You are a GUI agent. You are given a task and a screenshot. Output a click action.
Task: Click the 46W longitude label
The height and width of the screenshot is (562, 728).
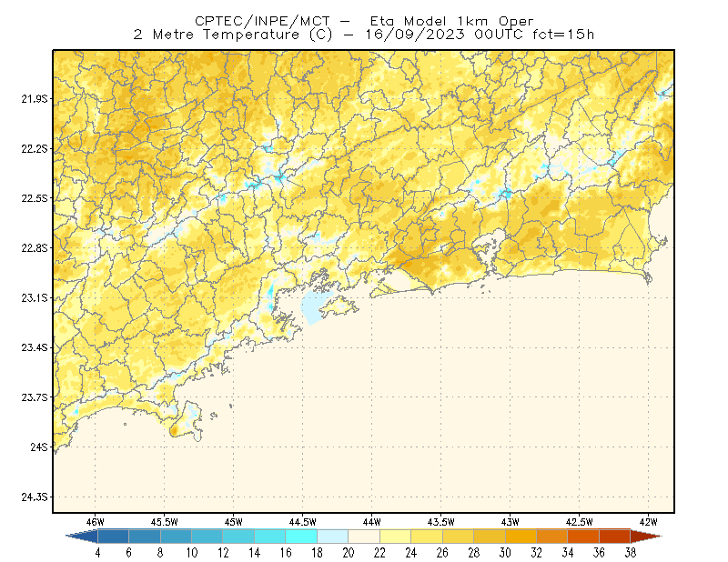(95, 522)
